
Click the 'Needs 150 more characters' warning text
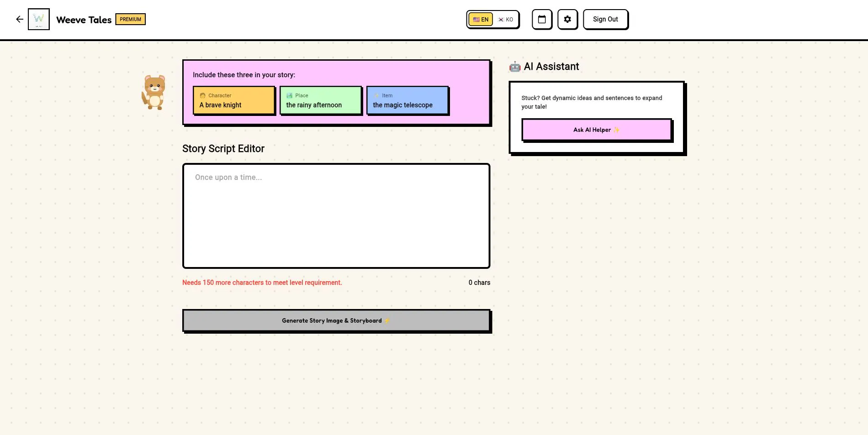tap(262, 283)
